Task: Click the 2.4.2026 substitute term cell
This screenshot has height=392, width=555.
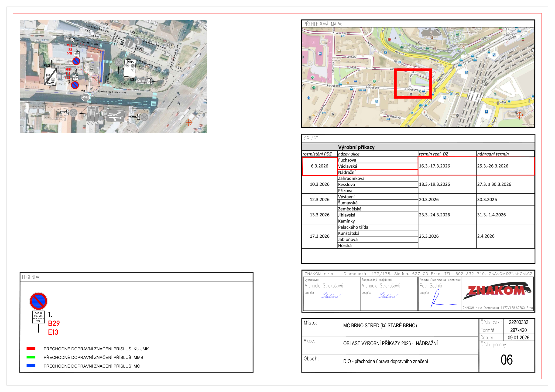Action: pos(505,236)
